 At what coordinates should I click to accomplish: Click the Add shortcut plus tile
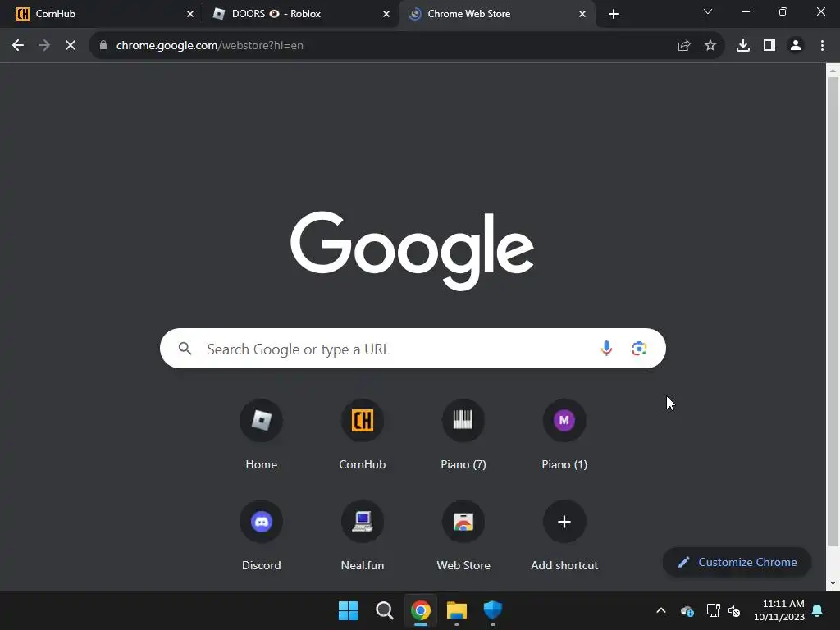(564, 536)
